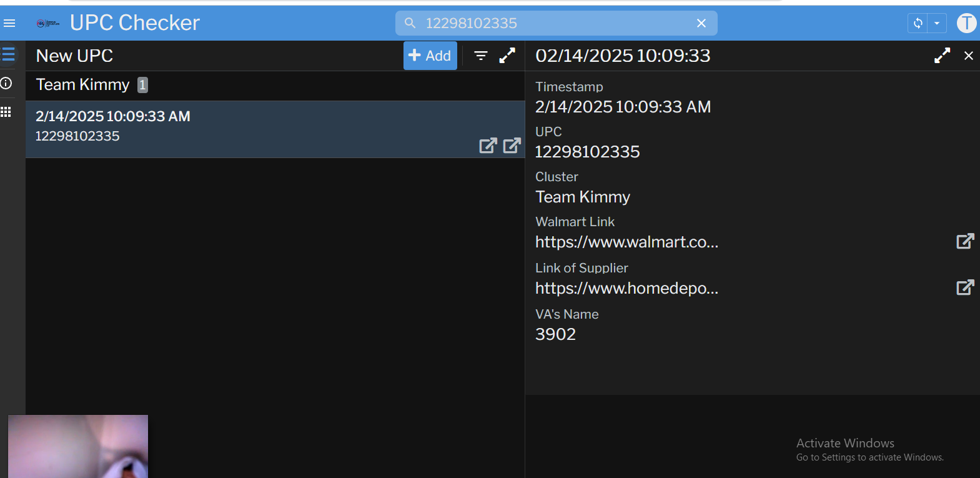
Task: Click the Timestamp value in details
Action: point(623,107)
